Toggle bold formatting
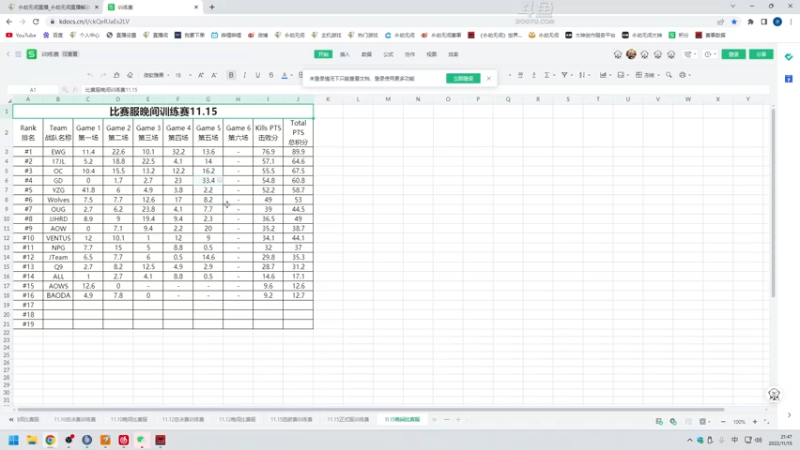Image resolution: width=800 pixels, height=450 pixels. (x=231, y=75)
